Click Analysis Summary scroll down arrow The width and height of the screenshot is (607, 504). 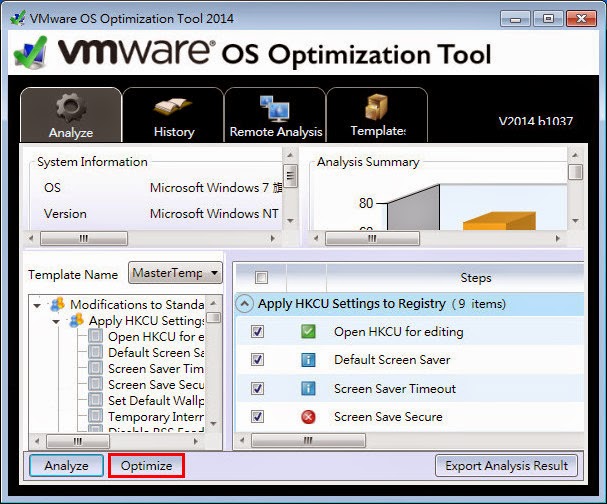[575, 221]
